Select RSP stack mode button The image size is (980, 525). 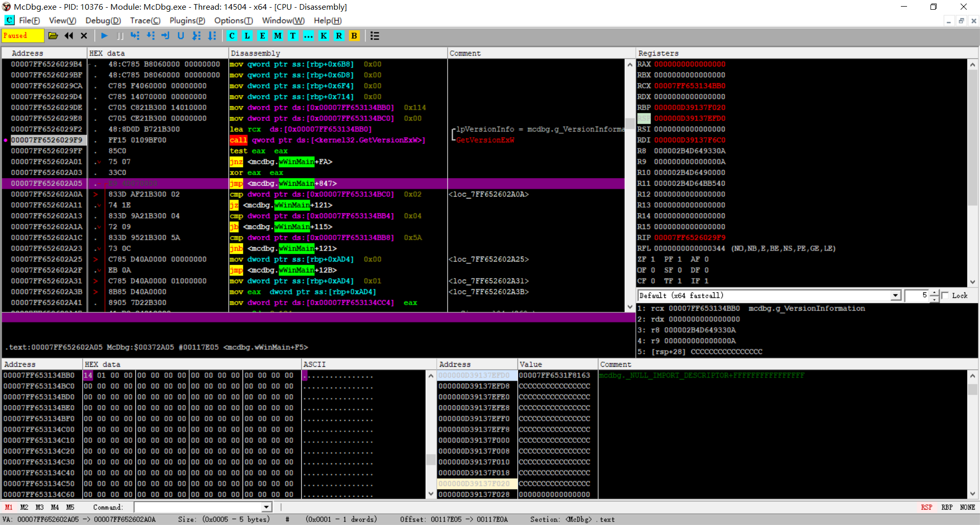(926, 507)
